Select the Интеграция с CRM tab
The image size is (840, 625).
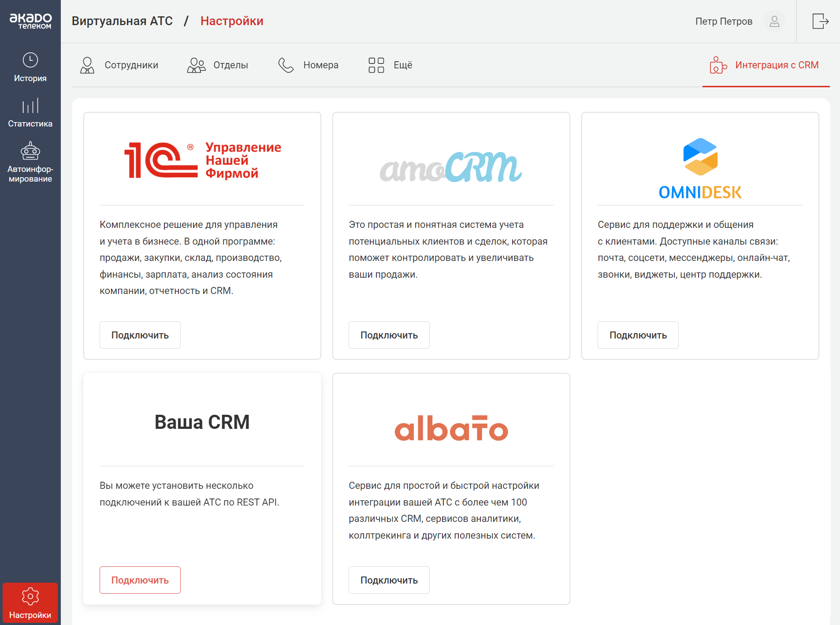(766, 65)
